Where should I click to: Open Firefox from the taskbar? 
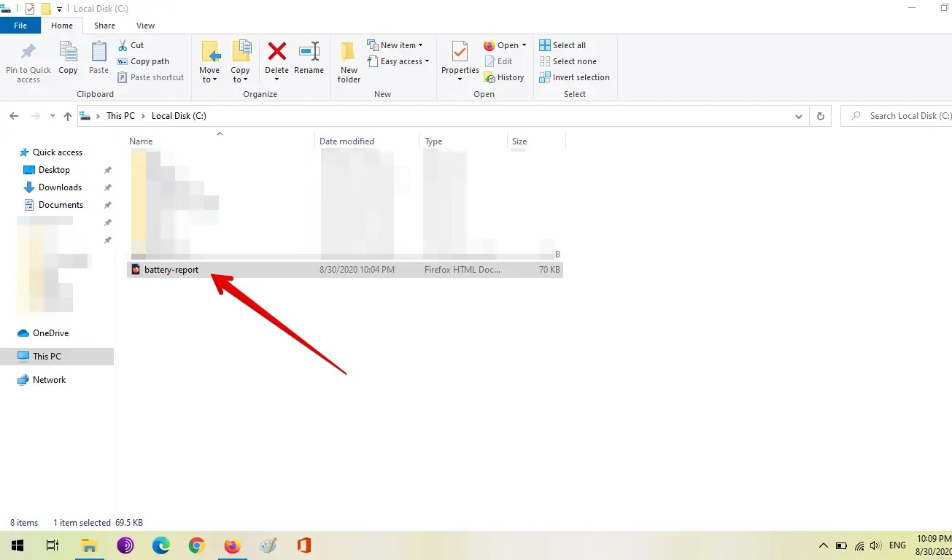coord(232,545)
